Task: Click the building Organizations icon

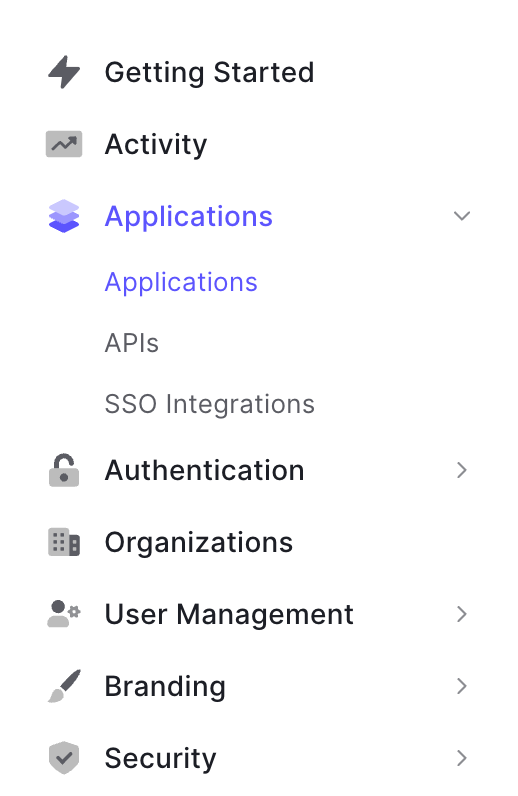Action: [64, 542]
